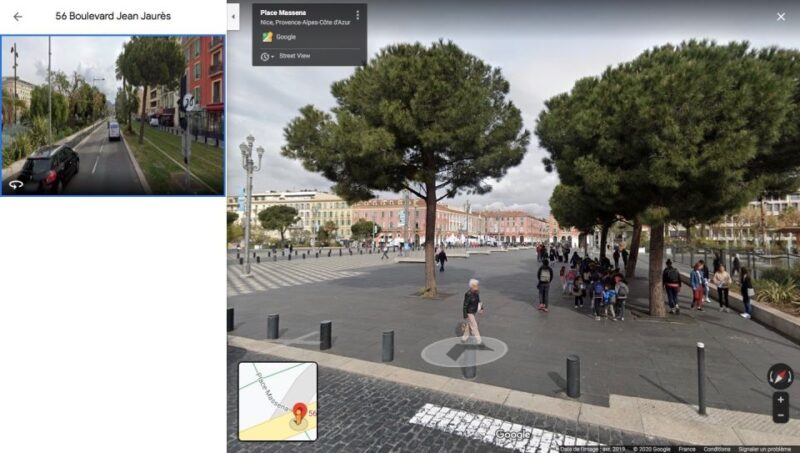Click the 360° rotate icon on the thumbnail
Image resolution: width=800 pixels, height=453 pixels.
[x=16, y=184]
